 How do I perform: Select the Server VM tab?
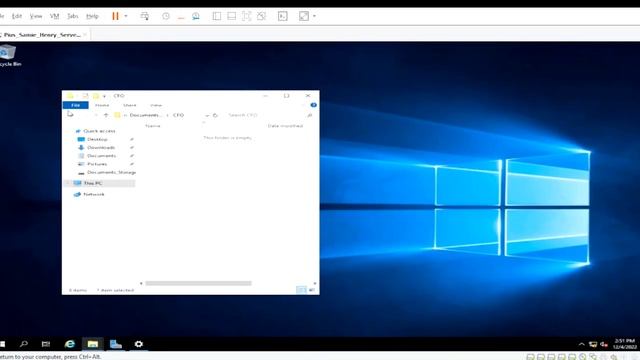click(42, 35)
